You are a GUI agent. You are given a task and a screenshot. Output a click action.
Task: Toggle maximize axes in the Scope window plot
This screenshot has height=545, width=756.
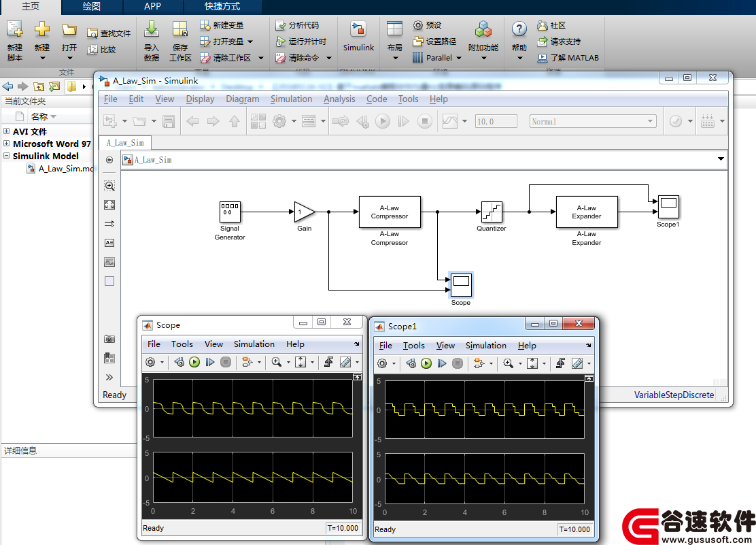[x=358, y=377]
